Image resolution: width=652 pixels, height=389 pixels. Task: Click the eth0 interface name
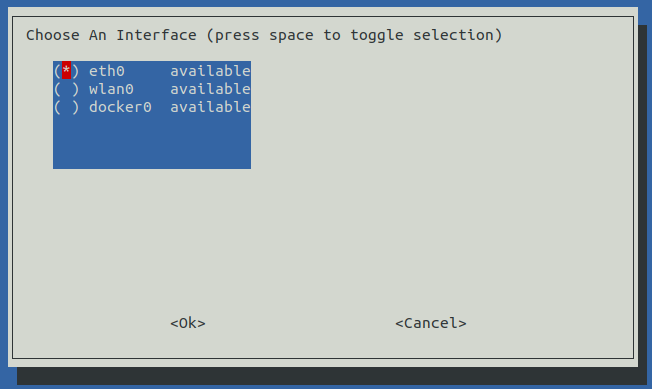coord(107,71)
